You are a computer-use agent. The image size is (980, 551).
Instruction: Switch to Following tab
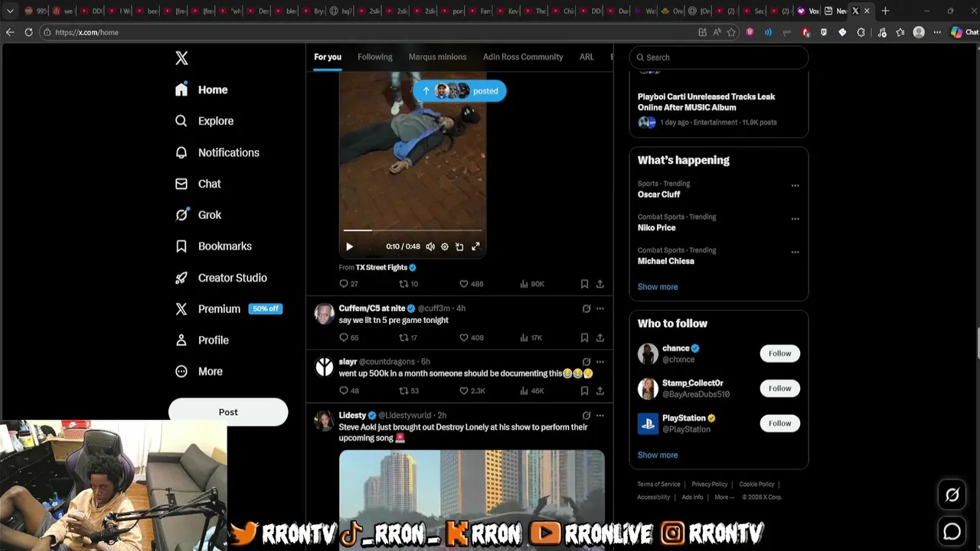(375, 57)
